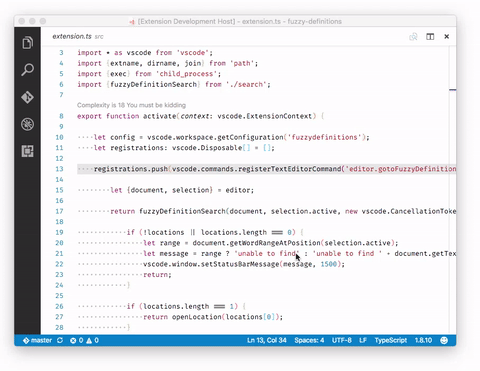
Task: Click the overview ruler marker on scrollbar
Action: 452,90
